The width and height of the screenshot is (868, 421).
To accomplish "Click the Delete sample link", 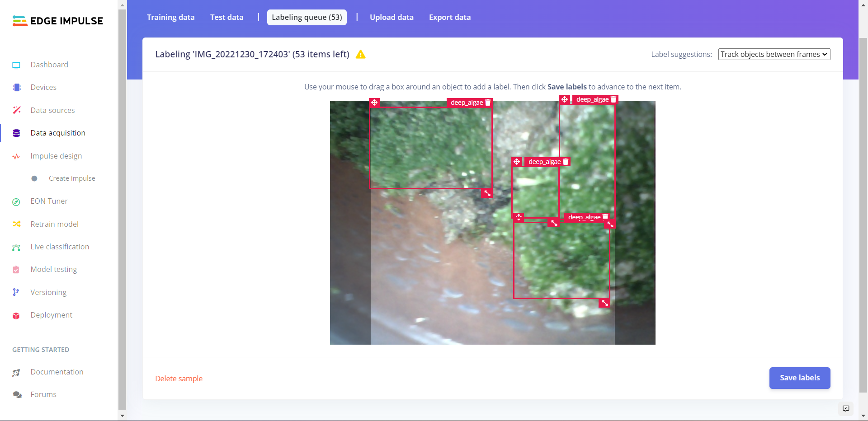I will coord(179,379).
